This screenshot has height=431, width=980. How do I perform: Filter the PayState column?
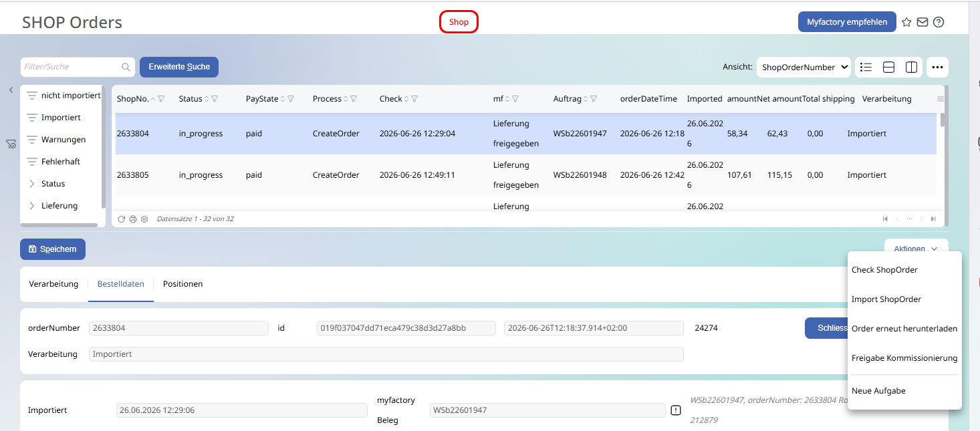point(291,99)
